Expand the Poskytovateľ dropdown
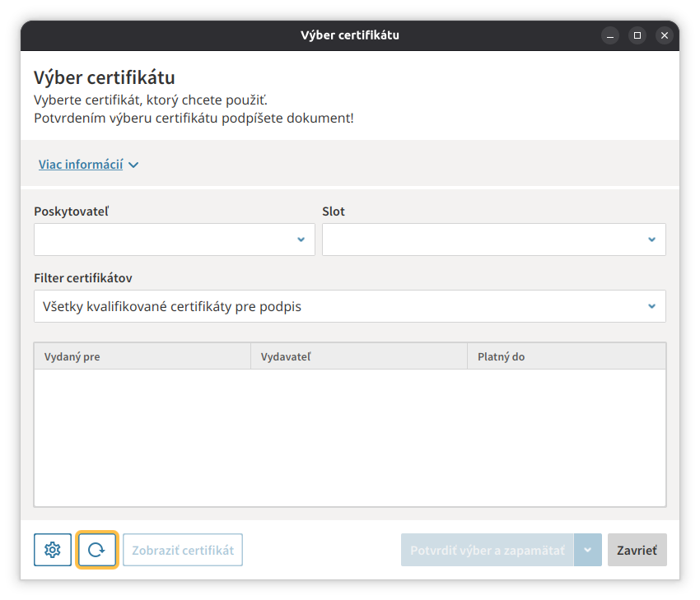Screen dimensions: 700x600 (x=175, y=240)
